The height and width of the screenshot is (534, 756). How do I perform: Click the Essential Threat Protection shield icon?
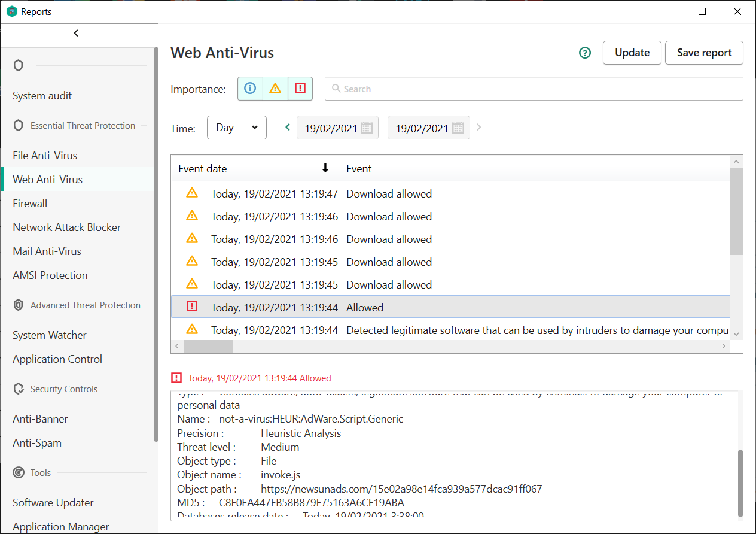click(19, 126)
